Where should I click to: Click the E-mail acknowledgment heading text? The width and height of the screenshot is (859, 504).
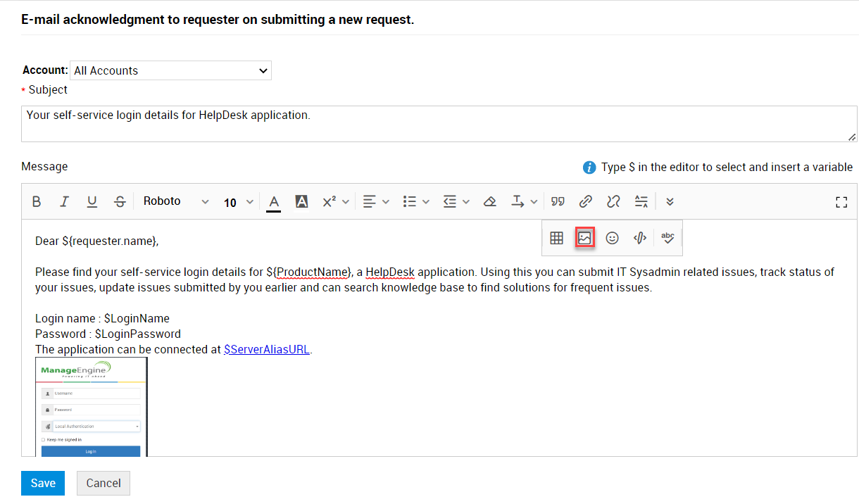(x=218, y=20)
